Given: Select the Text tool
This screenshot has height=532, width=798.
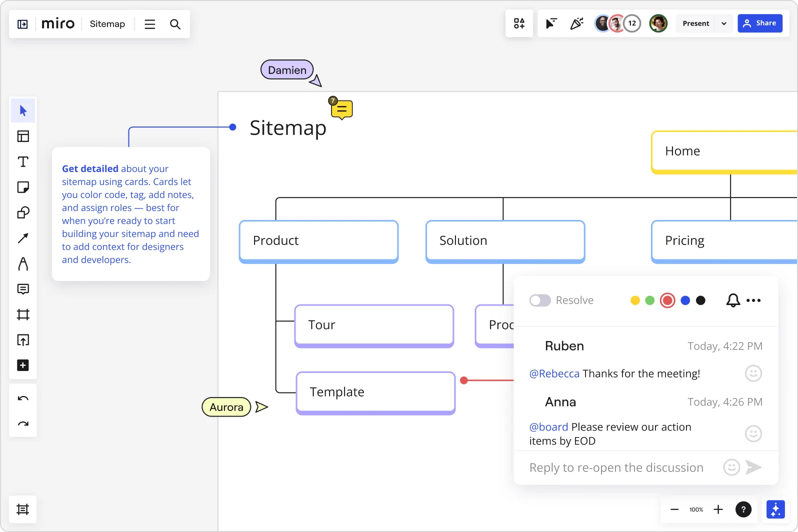Looking at the screenshot, I should coord(23,161).
